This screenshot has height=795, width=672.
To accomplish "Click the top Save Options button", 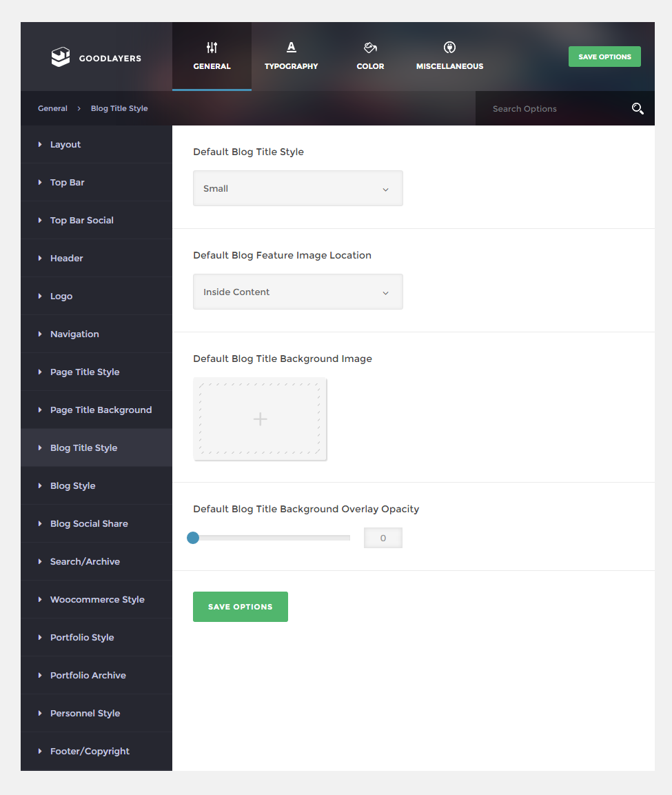I will pos(604,57).
